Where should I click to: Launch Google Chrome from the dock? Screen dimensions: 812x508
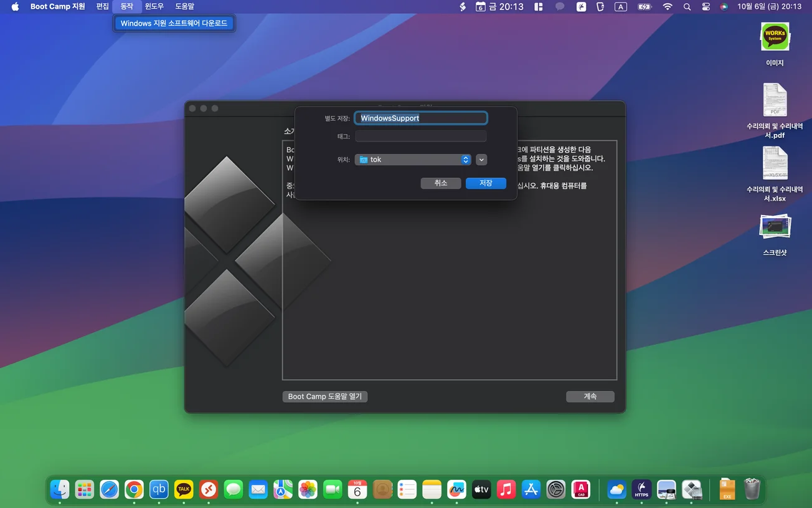coord(134,489)
